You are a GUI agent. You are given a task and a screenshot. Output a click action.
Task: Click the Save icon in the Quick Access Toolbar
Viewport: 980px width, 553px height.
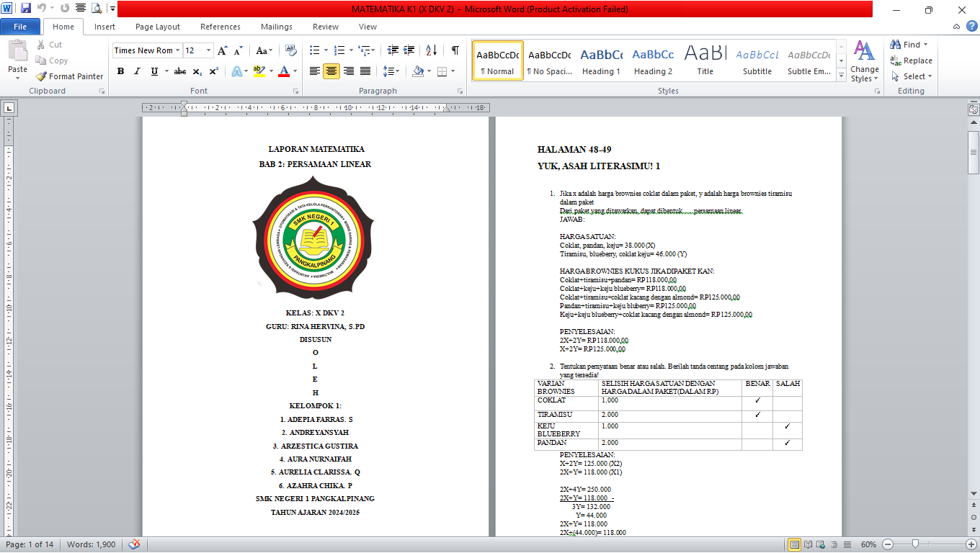coord(26,9)
